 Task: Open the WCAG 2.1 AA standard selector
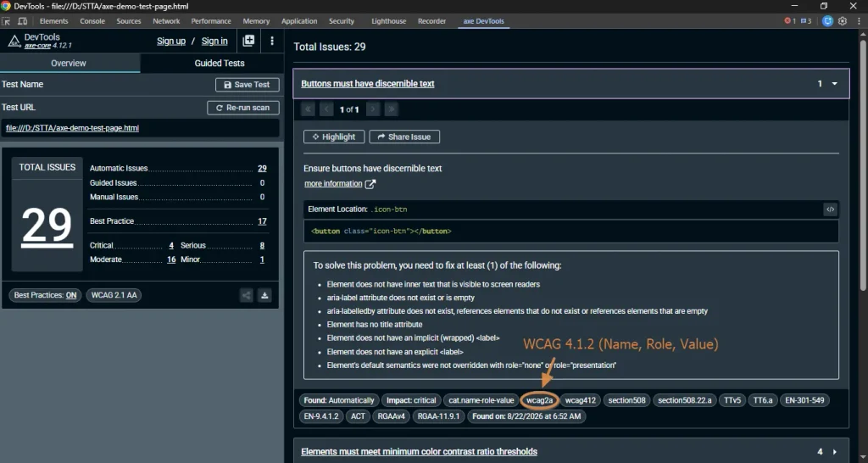[x=114, y=295]
